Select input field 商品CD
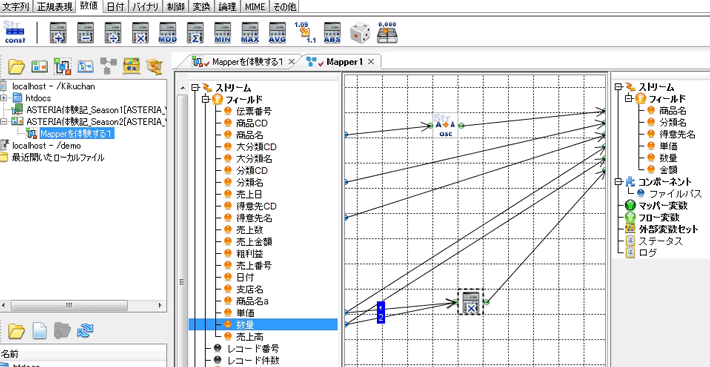Screen dimensions: 710x367 point(252,123)
